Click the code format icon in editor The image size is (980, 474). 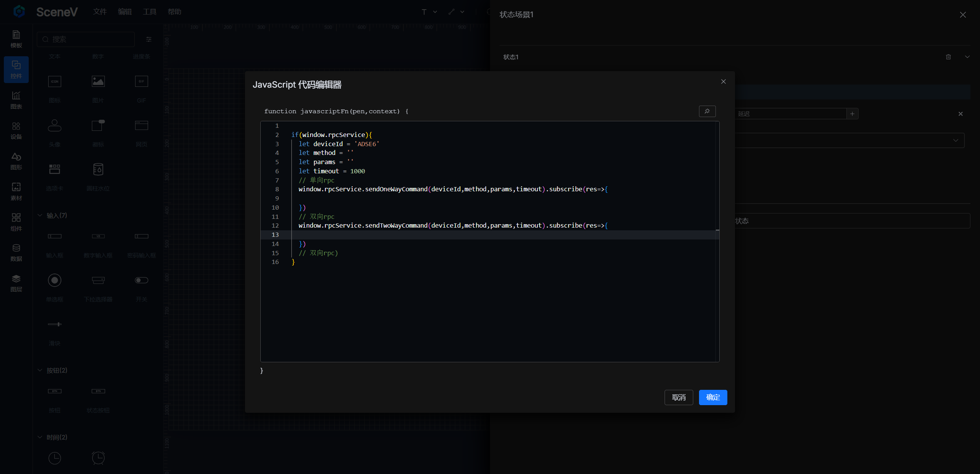click(707, 111)
